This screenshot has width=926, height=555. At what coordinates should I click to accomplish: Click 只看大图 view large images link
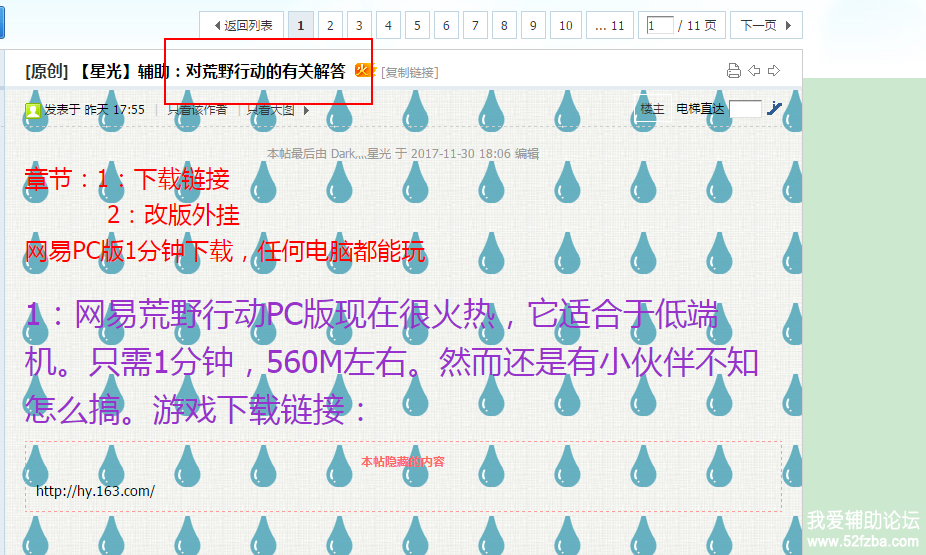tap(270, 110)
